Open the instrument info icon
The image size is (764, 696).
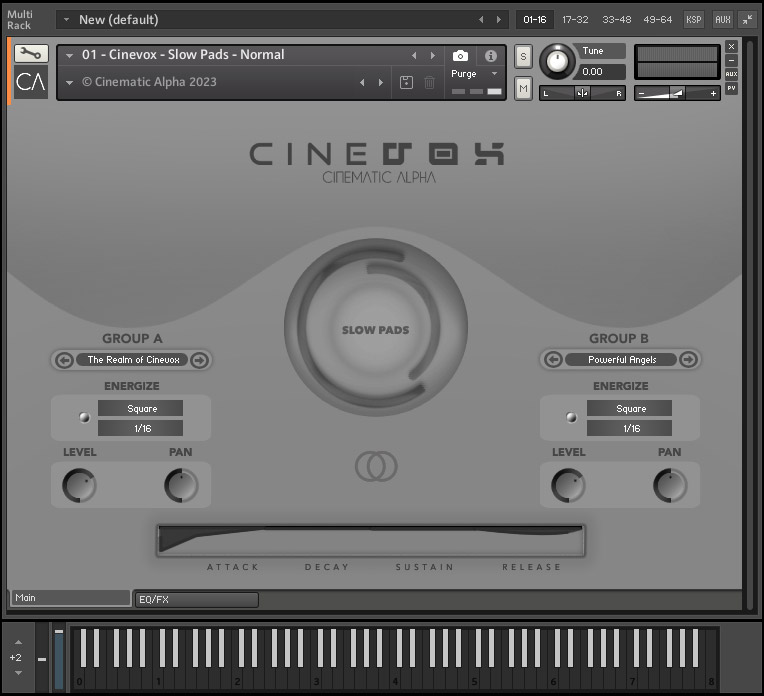[x=490, y=56]
